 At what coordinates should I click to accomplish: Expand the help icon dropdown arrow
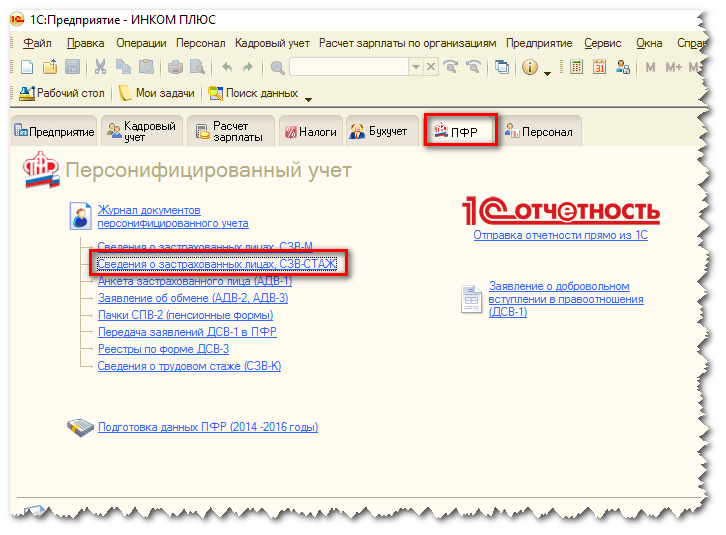click(x=547, y=74)
